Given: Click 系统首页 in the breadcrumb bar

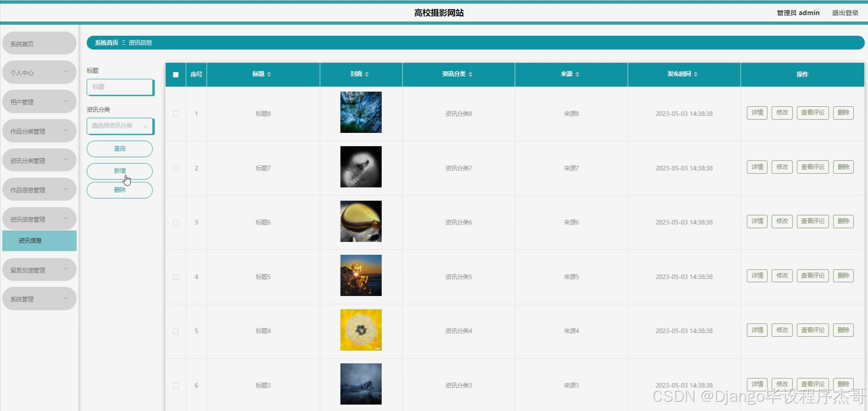Looking at the screenshot, I should [x=106, y=43].
